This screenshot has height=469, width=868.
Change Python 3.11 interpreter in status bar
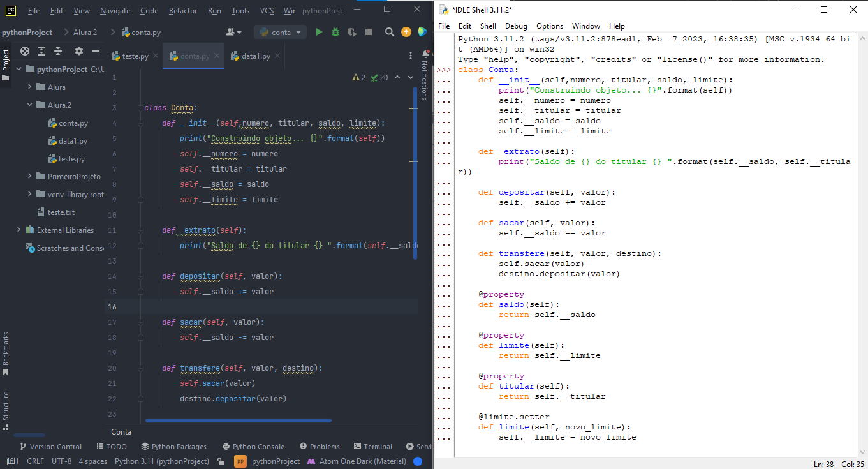click(162, 461)
